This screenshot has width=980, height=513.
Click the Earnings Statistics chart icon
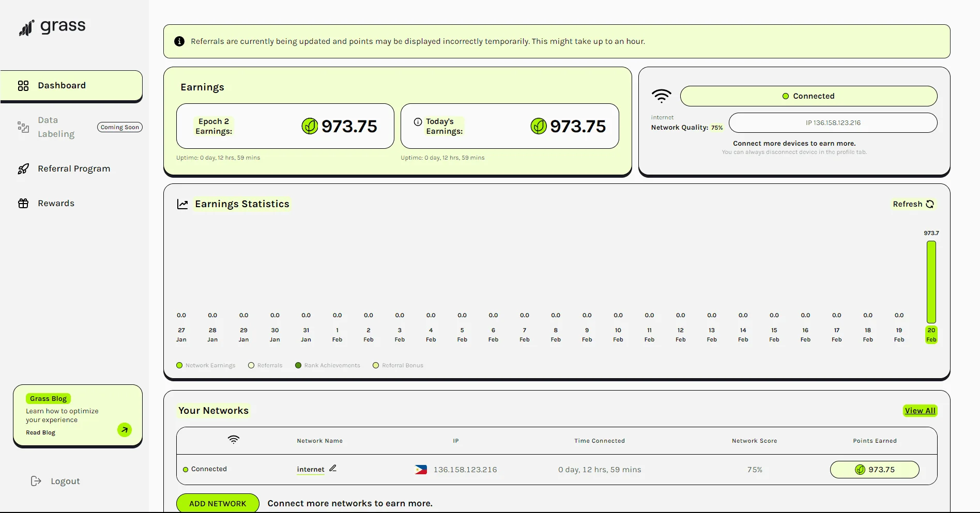[182, 204]
